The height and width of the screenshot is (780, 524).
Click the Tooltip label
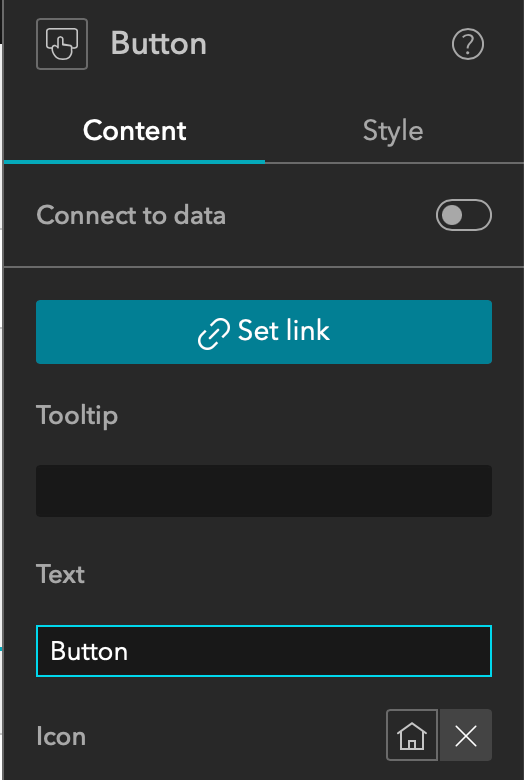pos(77,415)
